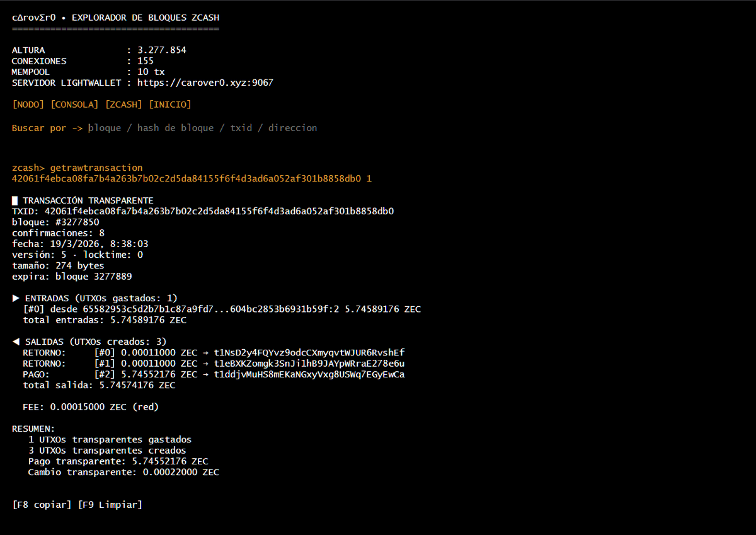Select the [ZCASH] menu link
This screenshot has height=535, width=756.
click(x=123, y=105)
